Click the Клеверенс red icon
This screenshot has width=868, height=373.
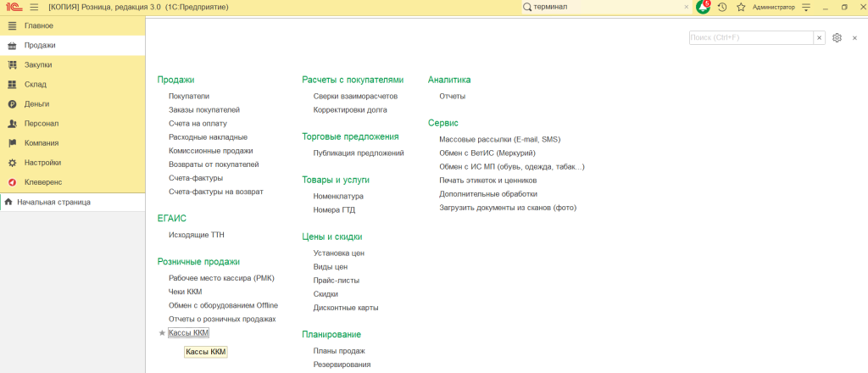tap(12, 182)
